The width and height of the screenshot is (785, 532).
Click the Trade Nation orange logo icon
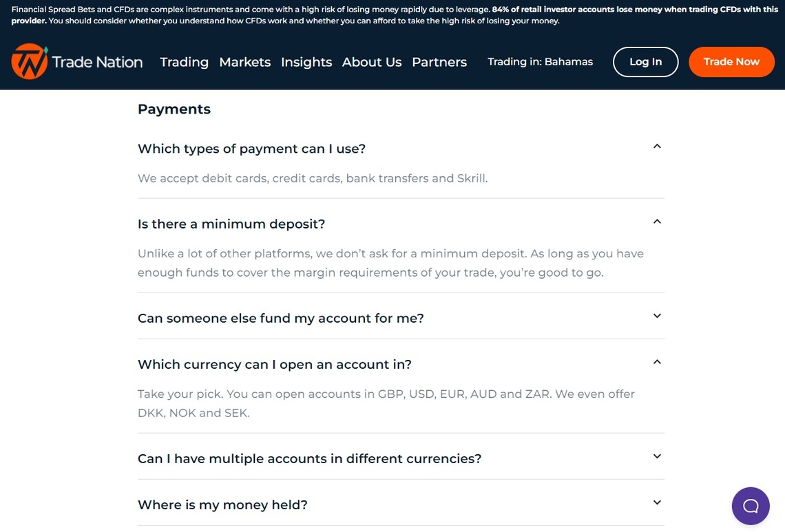tap(30, 61)
